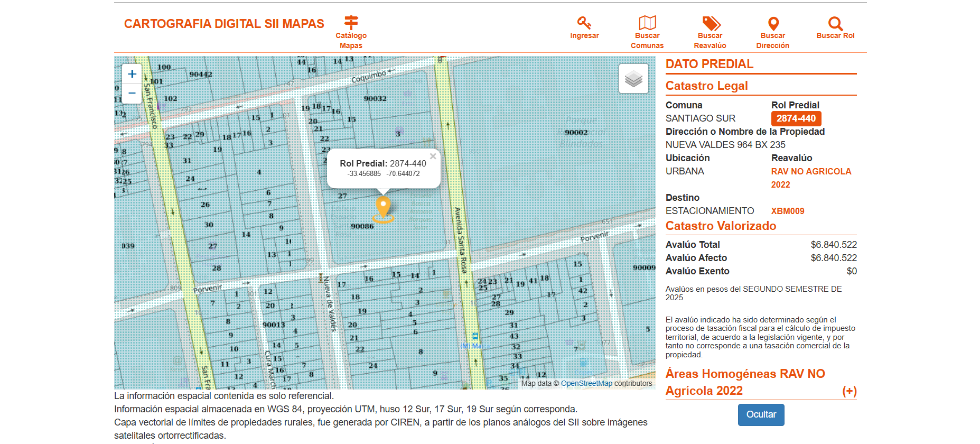The image size is (980, 444).
Task: Click the Catastro Valorizado heading
Action: tap(721, 226)
